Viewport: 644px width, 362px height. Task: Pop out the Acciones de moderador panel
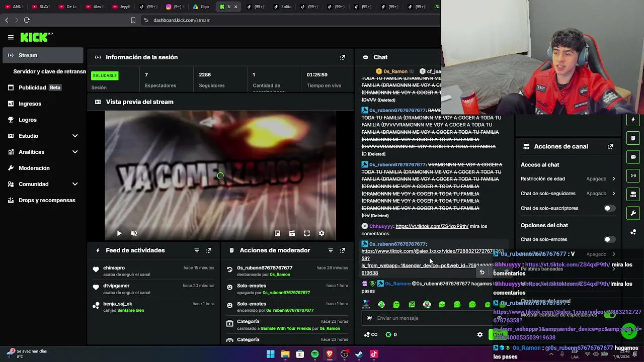tap(343, 250)
